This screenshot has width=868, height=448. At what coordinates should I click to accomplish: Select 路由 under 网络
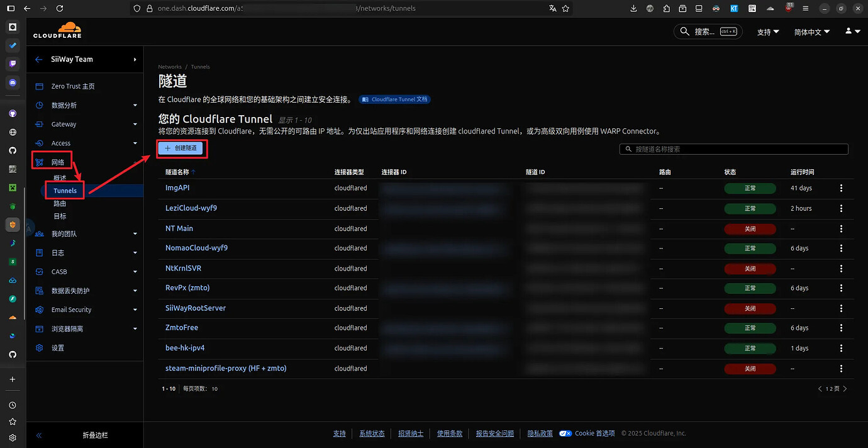60,203
